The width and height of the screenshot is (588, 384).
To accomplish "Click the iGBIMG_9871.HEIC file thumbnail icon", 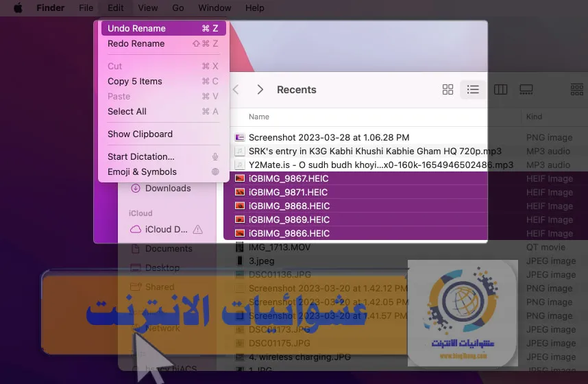I will click(x=240, y=192).
